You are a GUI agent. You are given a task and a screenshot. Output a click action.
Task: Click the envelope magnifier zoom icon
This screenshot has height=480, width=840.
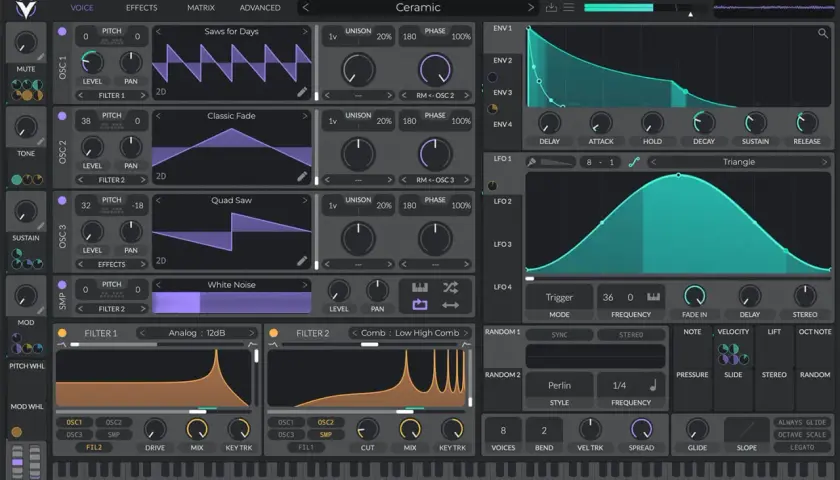tap(823, 33)
